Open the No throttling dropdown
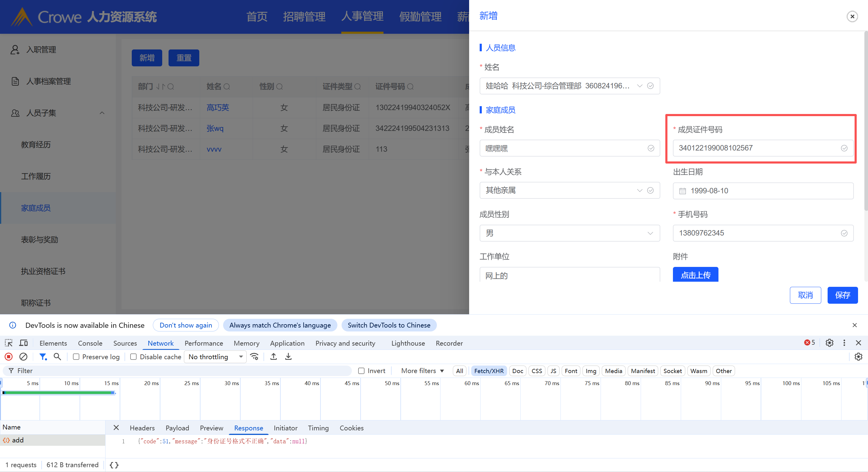868x472 pixels. point(215,357)
